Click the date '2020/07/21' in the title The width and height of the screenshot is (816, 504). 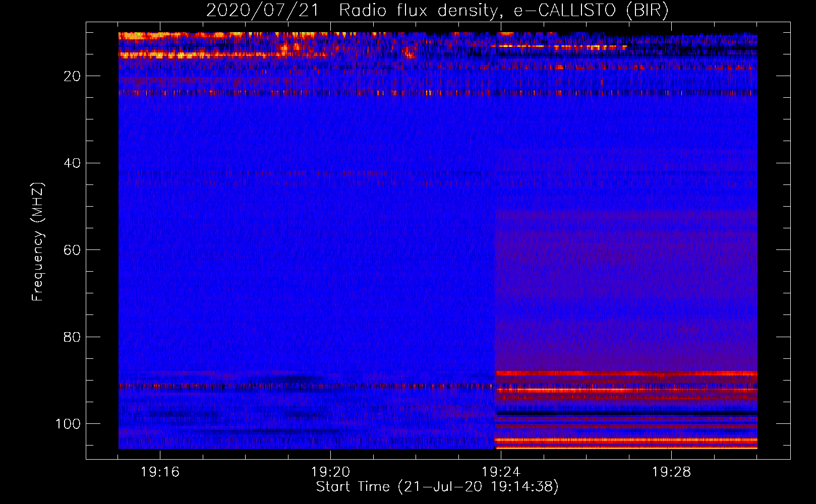pos(262,11)
